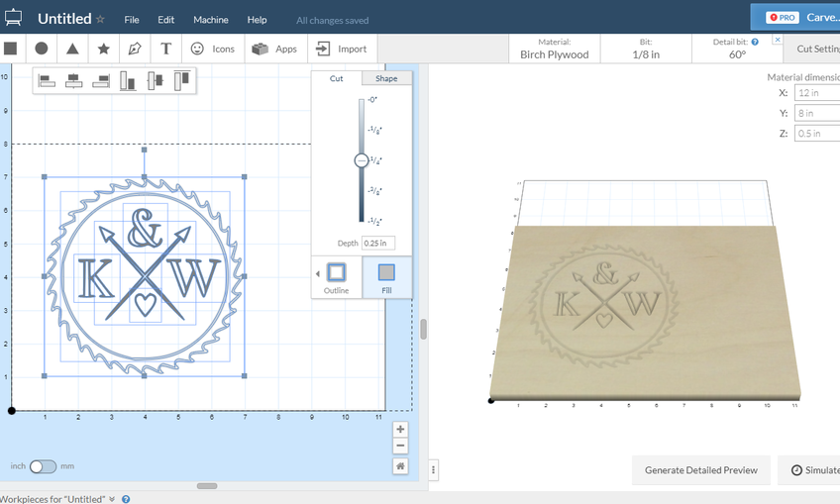Reset canvas view with home icon

click(x=400, y=465)
